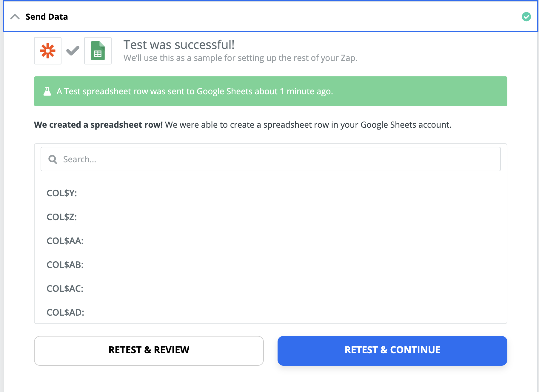This screenshot has height=392, width=539.
Task: Select the COL$AA result row
Action: 270,241
